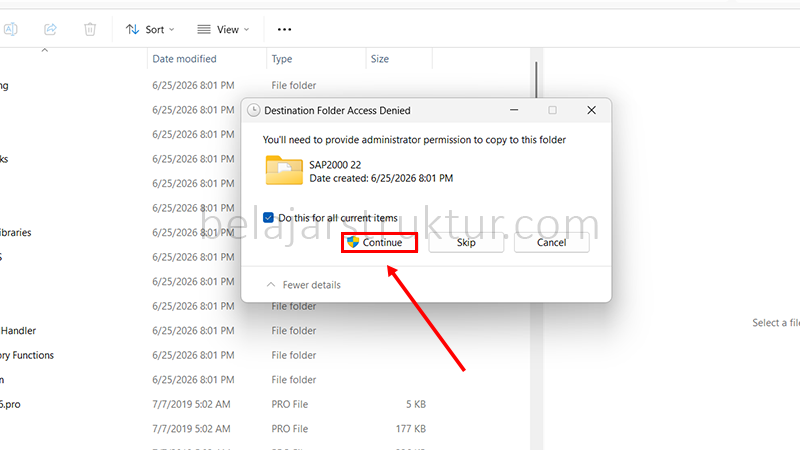
Task: Open the Sort dropdown menu
Action: [x=150, y=30]
